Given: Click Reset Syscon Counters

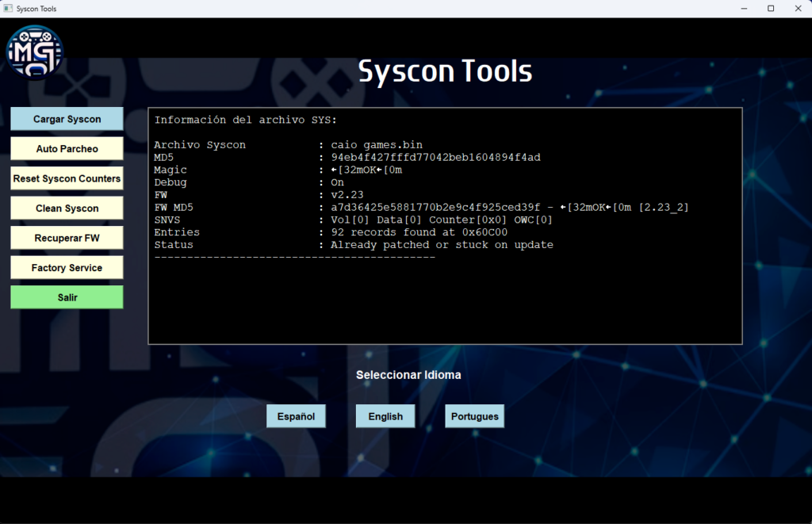Looking at the screenshot, I should point(67,178).
